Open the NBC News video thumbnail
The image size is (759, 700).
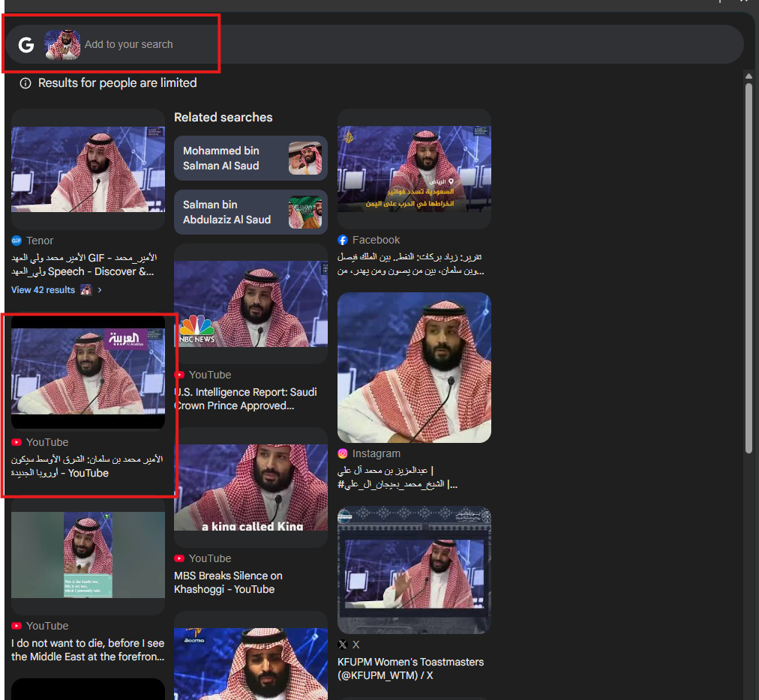click(x=250, y=304)
